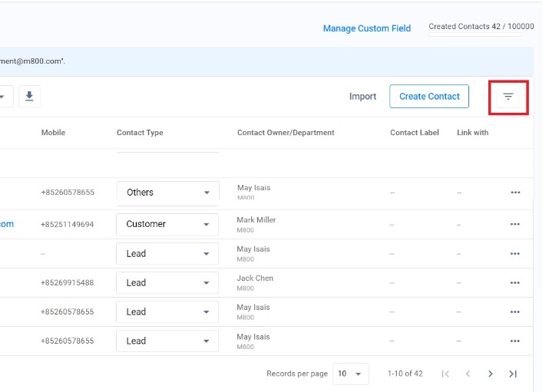Jump to last page of records
Screen dimensions: 549x392
tap(513, 374)
